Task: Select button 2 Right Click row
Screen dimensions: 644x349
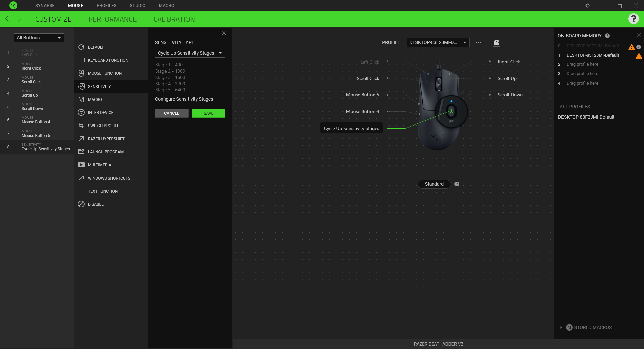Action: tap(37, 66)
